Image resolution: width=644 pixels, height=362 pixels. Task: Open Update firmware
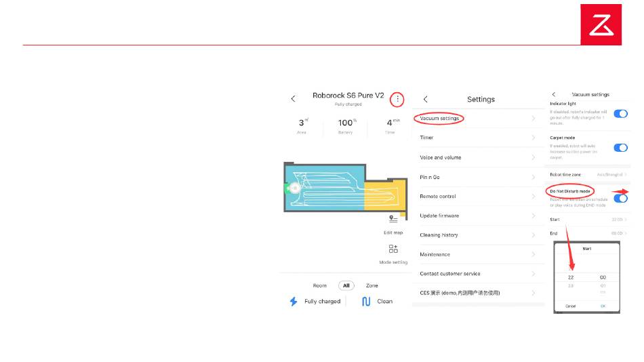tap(478, 216)
